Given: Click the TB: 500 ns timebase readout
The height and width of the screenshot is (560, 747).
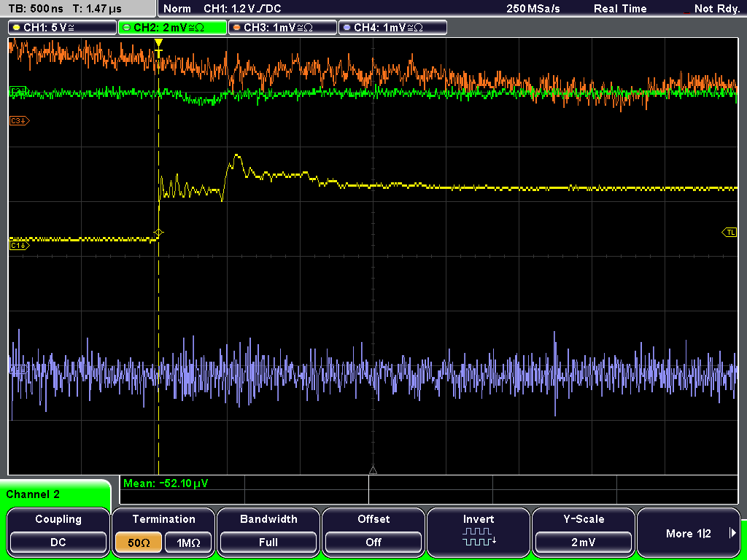Looking at the screenshot, I should pyautogui.click(x=36, y=9).
